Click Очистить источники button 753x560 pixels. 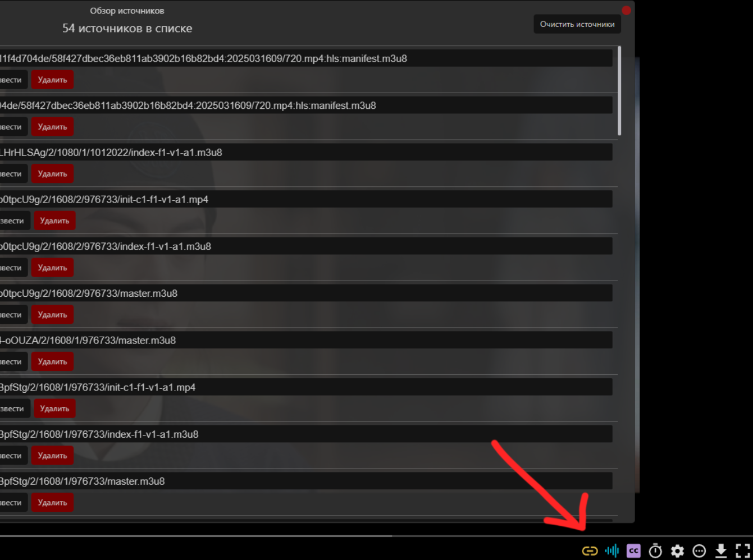pyautogui.click(x=577, y=24)
